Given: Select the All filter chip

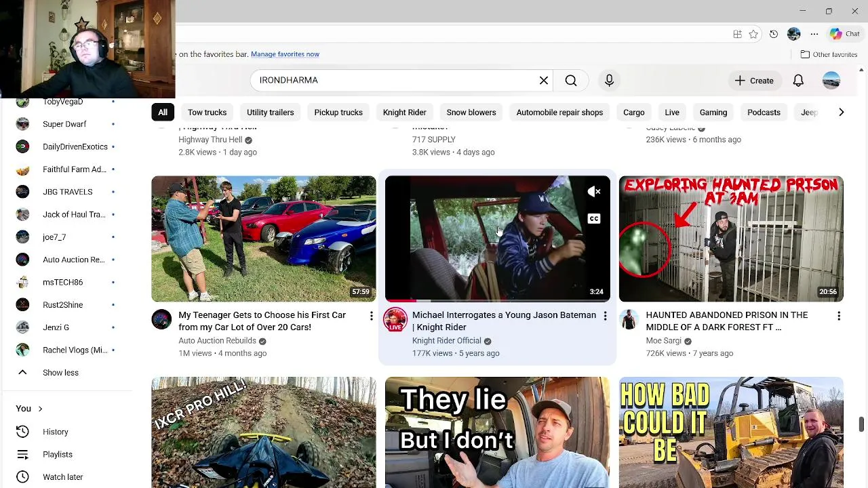Looking at the screenshot, I should point(163,113).
